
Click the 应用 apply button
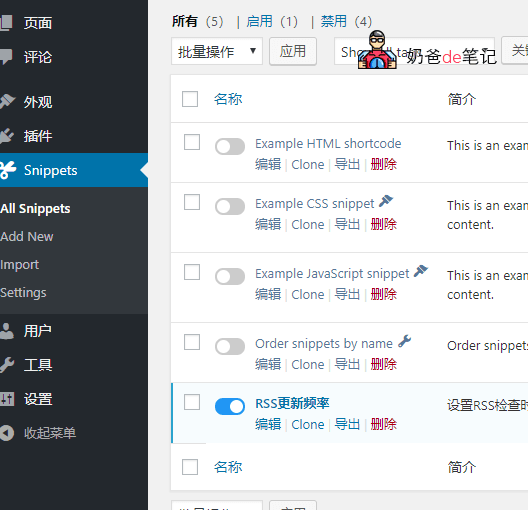pyautogui.click(x=293, y=51)
